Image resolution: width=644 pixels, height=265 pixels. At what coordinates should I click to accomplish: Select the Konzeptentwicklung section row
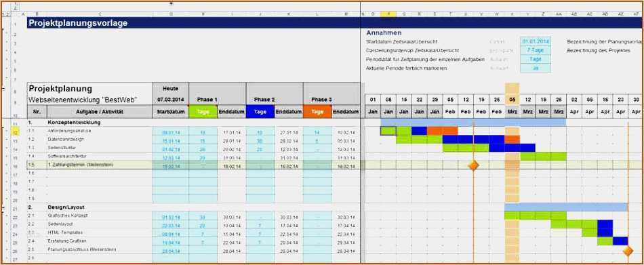click(x=193, y=123)
